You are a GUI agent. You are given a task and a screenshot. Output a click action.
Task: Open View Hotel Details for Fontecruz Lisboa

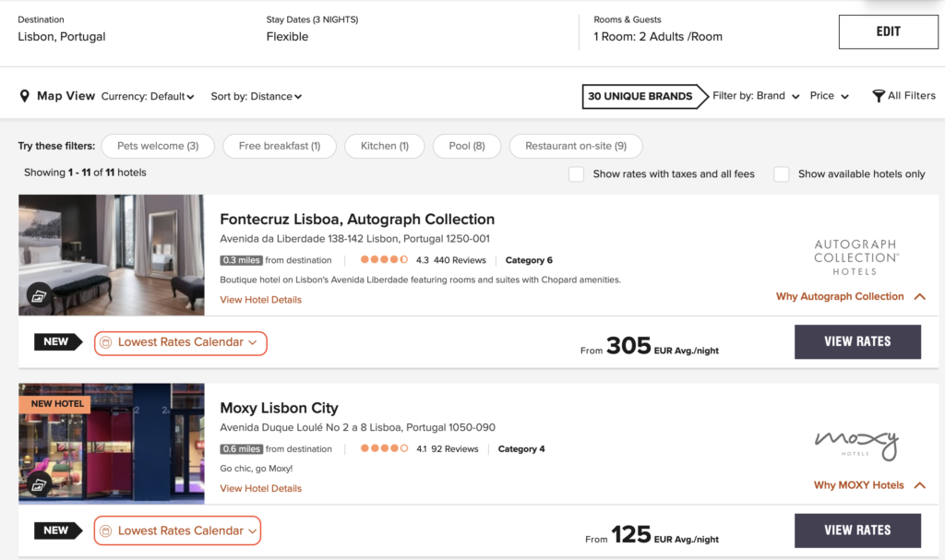260,300
